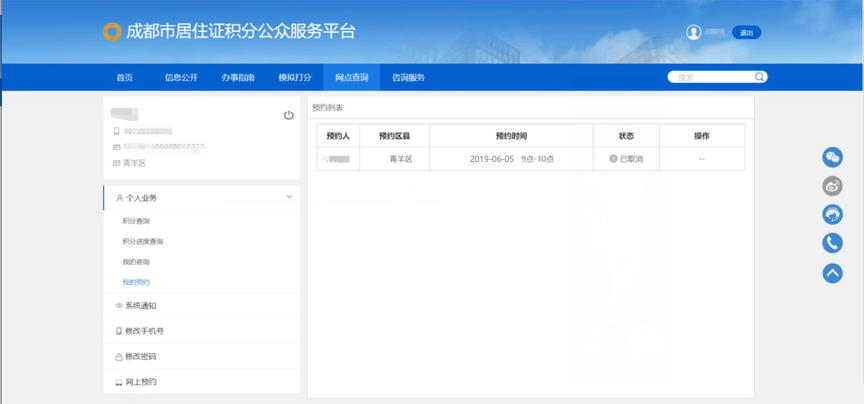Switch to the 网点查询 nav tab
Viewport: 864px width, 404px height.
pos(351,77)
